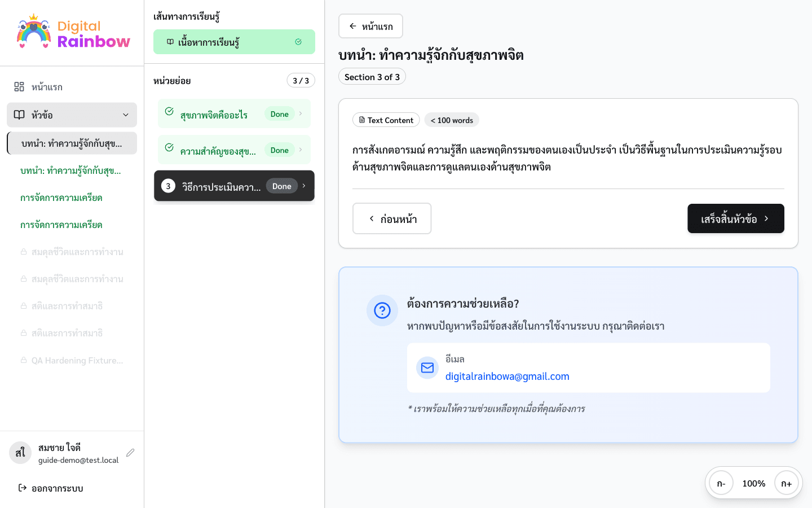Viewport: 812px width, 508px height.
Task: Collapse the หัวข้อ chevron
Action: point(126,115)
